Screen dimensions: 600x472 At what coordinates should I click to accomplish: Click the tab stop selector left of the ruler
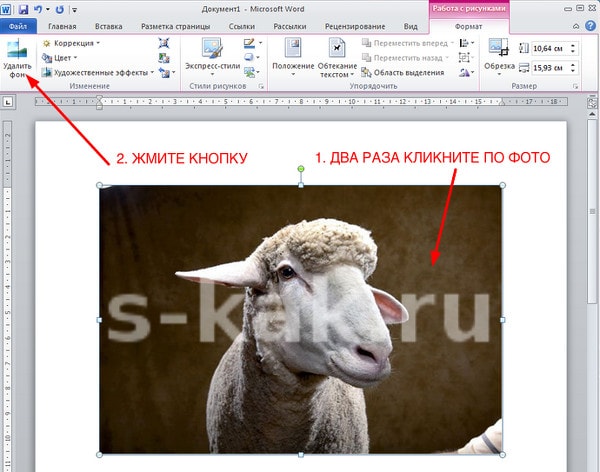point(7,102)
